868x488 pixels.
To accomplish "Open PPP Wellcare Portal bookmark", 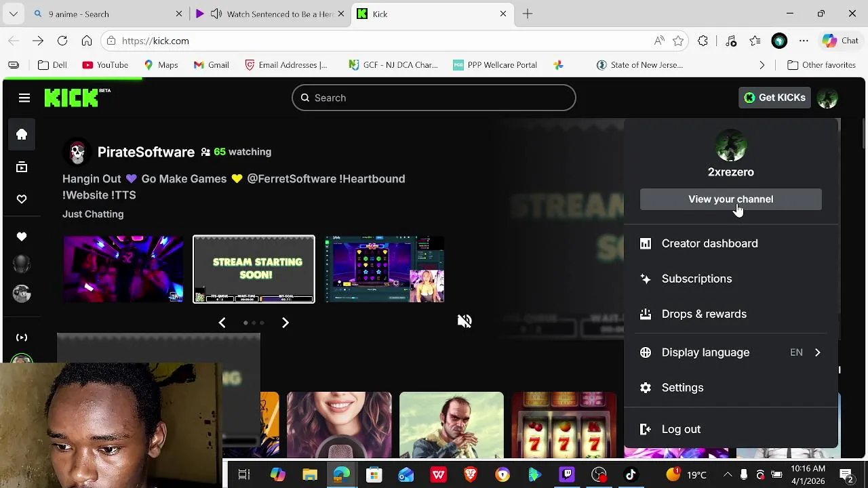I will (495, 65).
